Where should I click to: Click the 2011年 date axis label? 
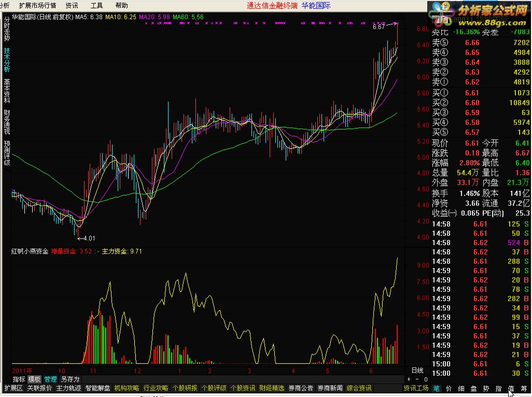tap(22, 371)
